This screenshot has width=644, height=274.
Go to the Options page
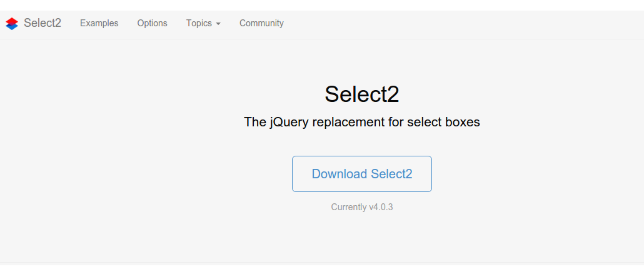(152, 23)
